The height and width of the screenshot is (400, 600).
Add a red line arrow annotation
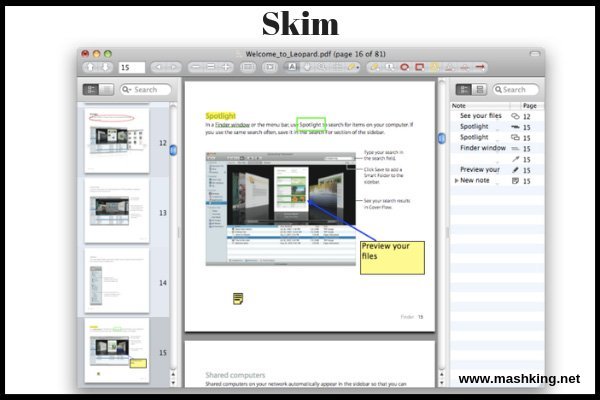pos(480,67)
